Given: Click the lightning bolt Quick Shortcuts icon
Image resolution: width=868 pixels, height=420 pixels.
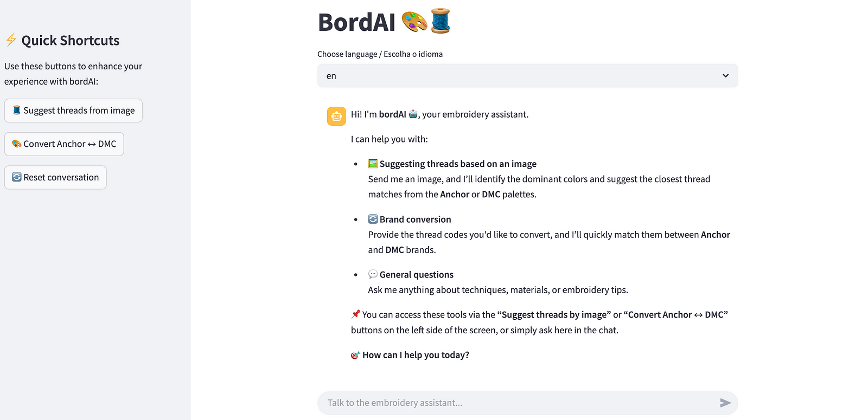Looking at the screenshot, I should 11,40.
